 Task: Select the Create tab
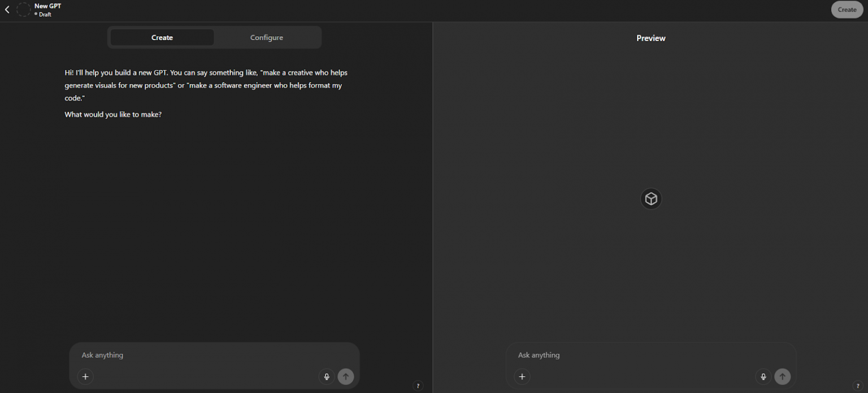pos(162,37)
